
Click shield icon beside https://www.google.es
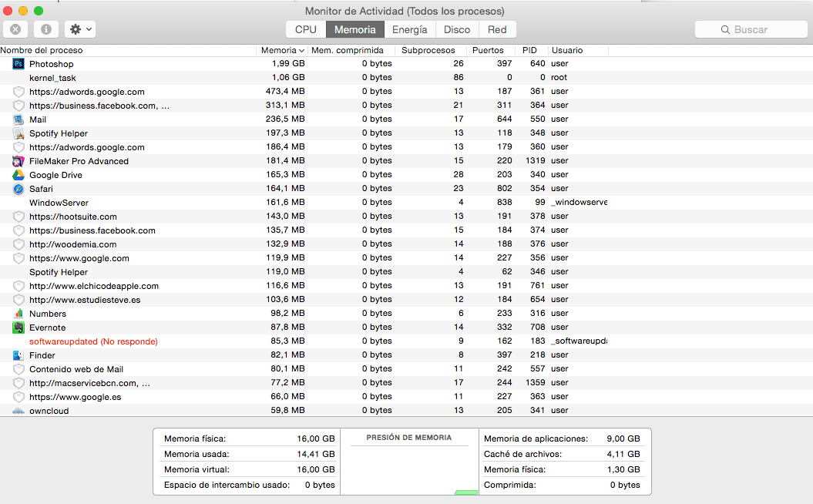click(18, 397)
